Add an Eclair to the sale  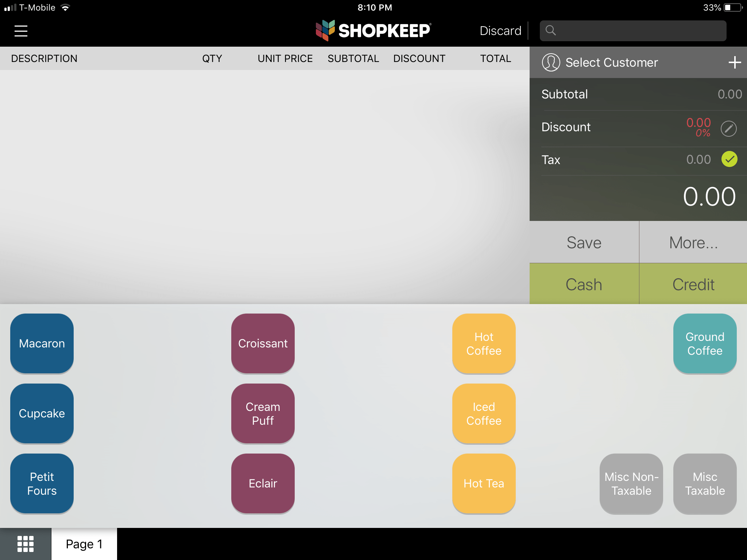pos(263,483)
